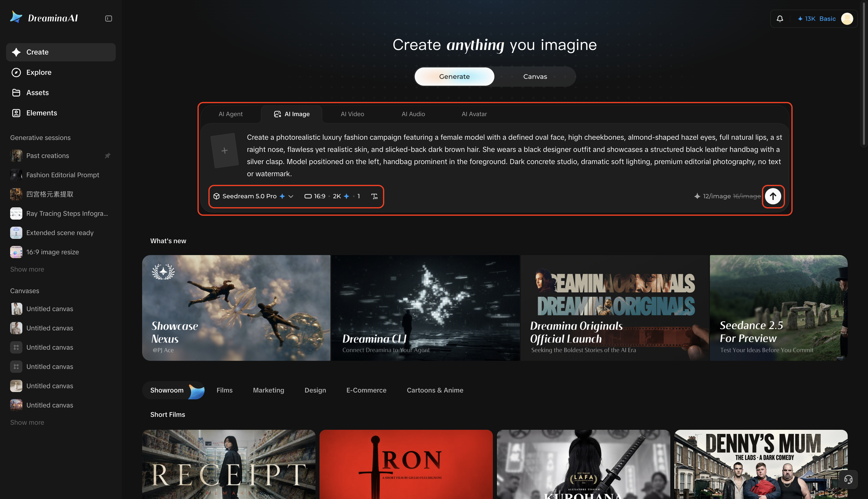Click the Elements portrait icon
The width and height of the screenshot is (868, 499).
16,113
